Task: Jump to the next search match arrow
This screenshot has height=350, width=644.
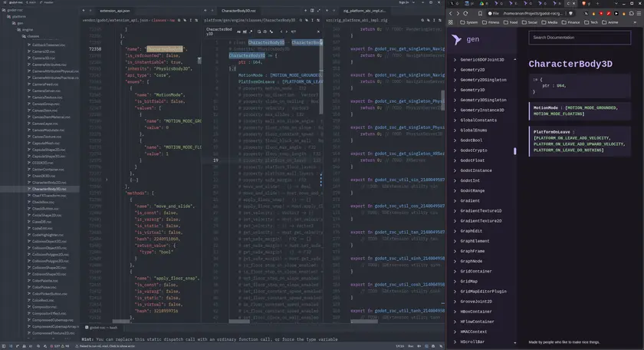Action: click(287, 31)
